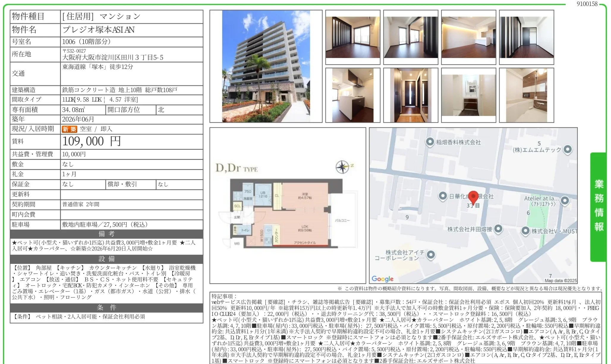This screenshot has width=611, height=364.
Task: Open the green 業務情報 side tab
Action: [x=598, y=207]
